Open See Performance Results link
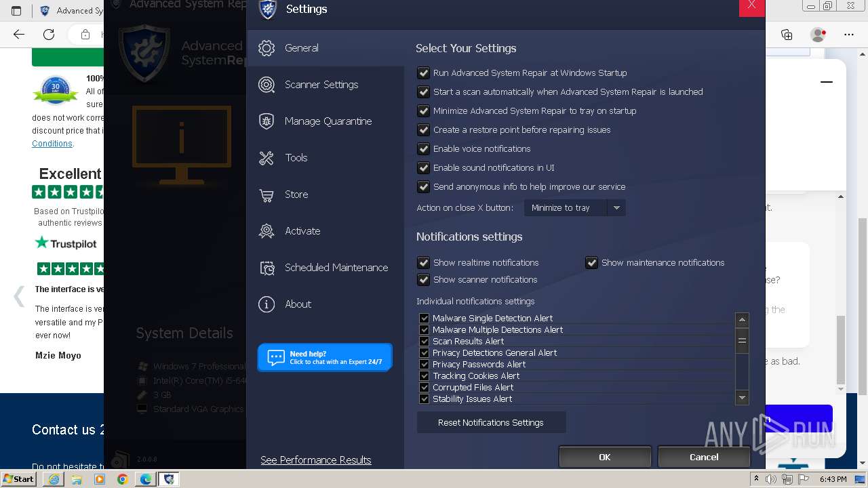Viewport: 868px width, 488px height. pyautogui.click(x=316, y=460)
